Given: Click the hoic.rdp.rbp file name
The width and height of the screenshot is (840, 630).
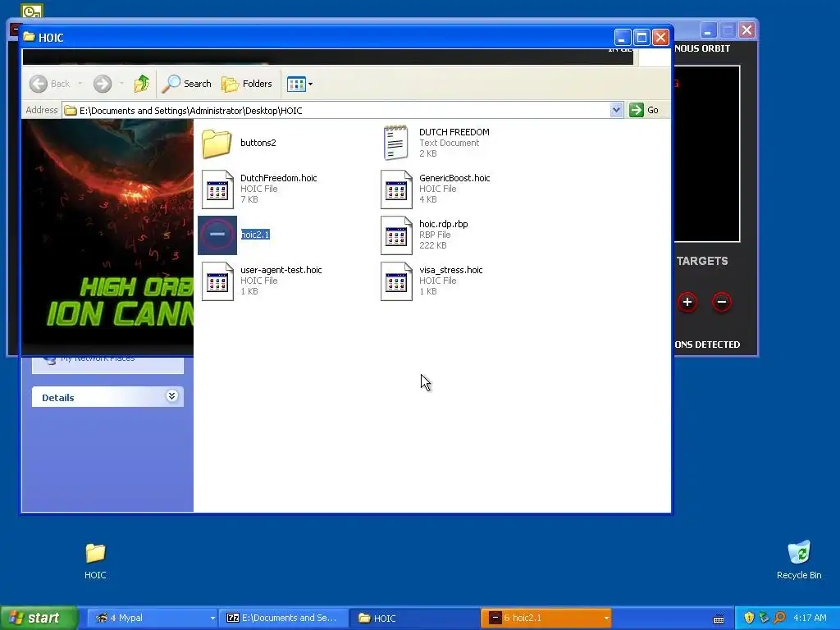Looking at the screenshot, I should point(444,224).
